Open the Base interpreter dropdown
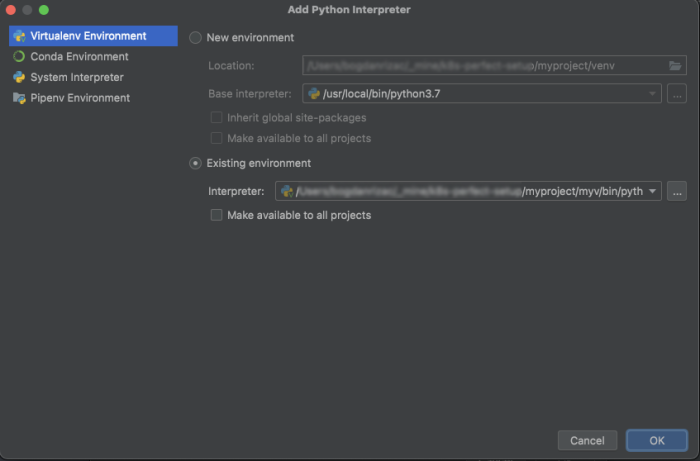Image resolution: width=700 pixels, height=461 pixels. click(x=482, y=94)
